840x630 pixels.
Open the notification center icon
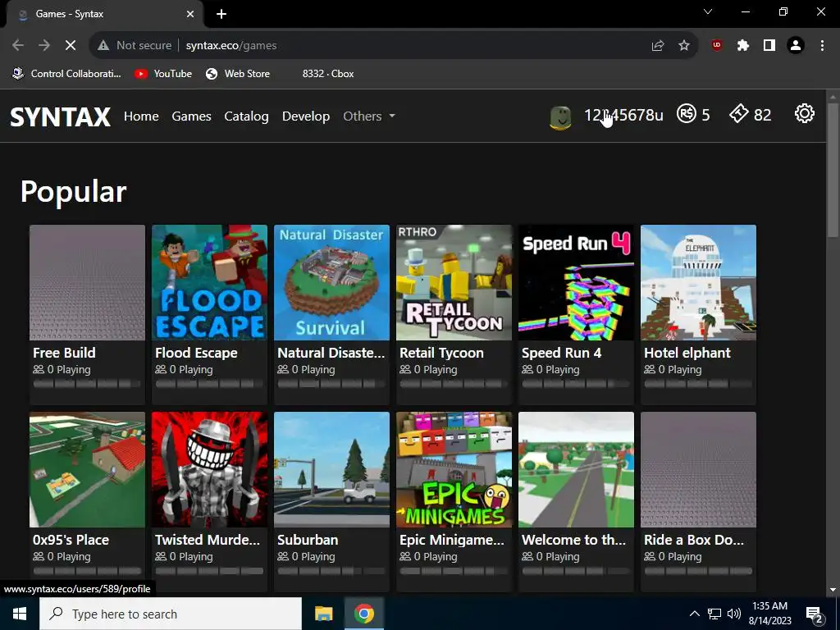(x=815, y=614)
